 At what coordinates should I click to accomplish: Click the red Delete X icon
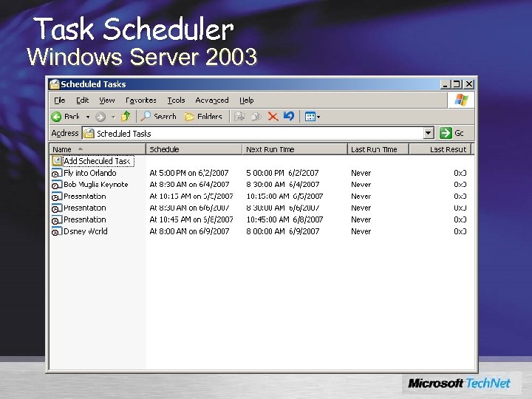coord(273,117)
